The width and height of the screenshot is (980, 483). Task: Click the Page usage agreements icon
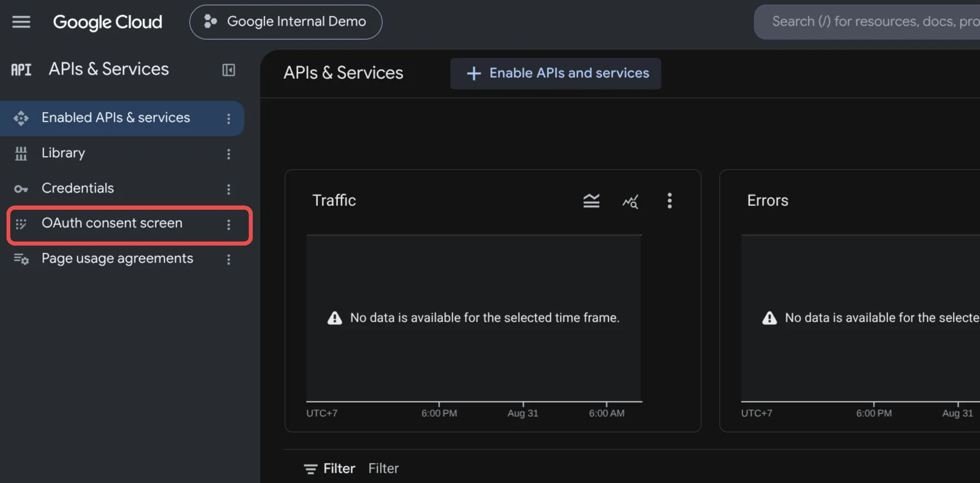[x=21, y=259]
